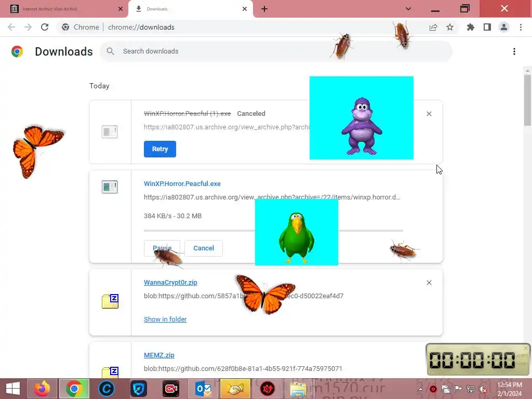Open the tab search dropdown arrow
Viewport: 532px width, 399px height.
pyautogui.click(x=408, y=9)
